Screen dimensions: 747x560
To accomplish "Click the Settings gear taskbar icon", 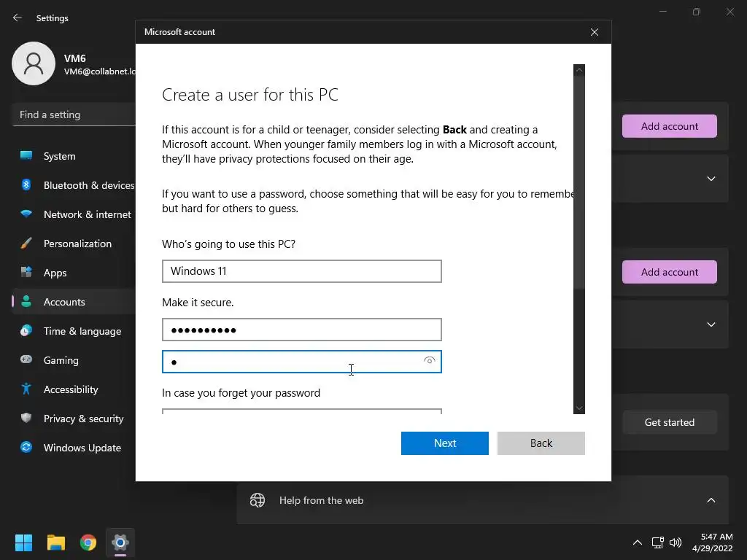I will (x=120, y=542).
